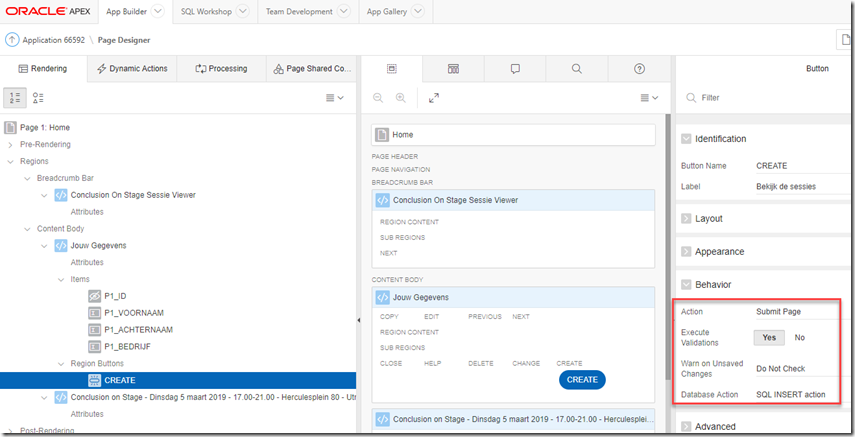Click the blue CREATE button in layout
This screenshot has width=855, height=437.
click(582, 380)
